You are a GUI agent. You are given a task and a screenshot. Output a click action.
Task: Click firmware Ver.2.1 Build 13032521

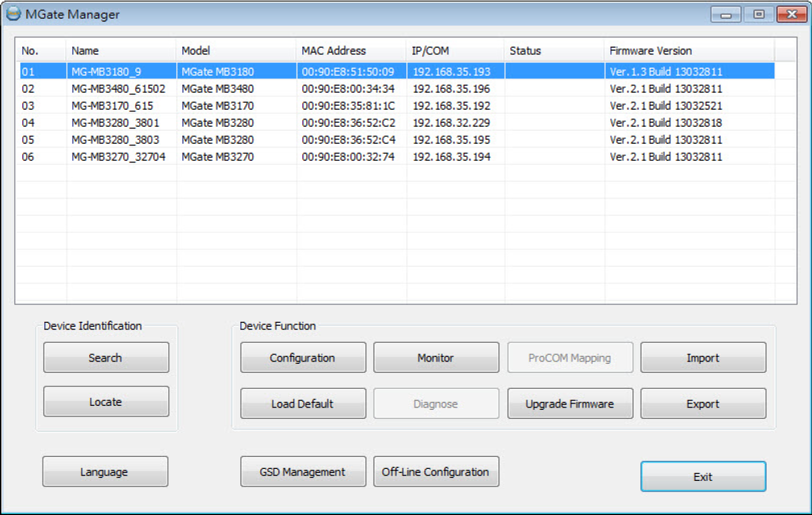point(666,106)
